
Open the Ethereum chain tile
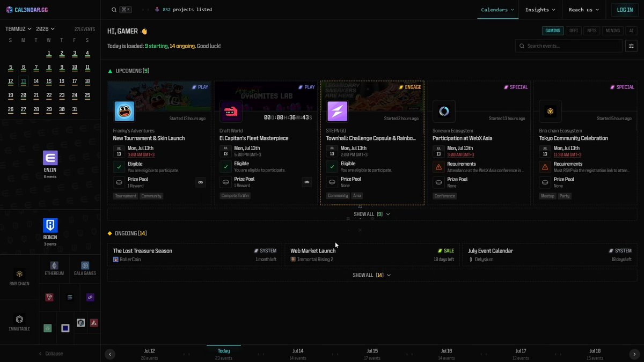[x=54, y=265]
